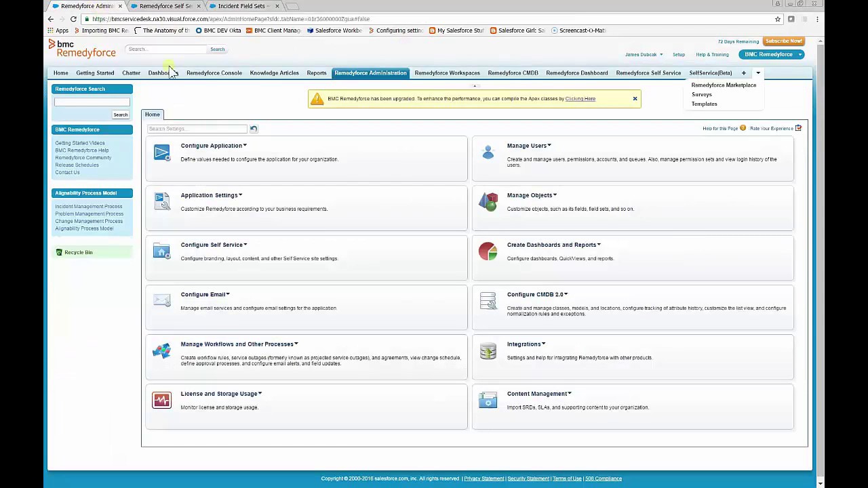Click the top Search button
The height and width of the screenshot is (488, 868).
(x=217, y=49)
